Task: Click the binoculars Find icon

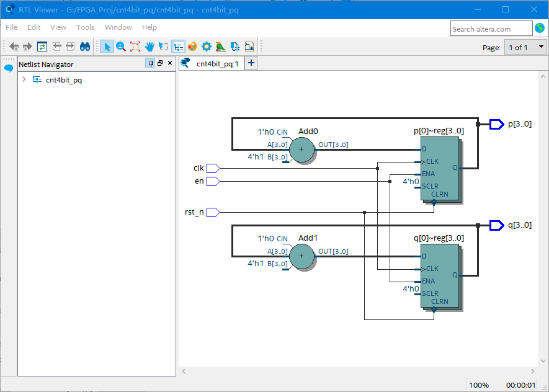Action: pos(85,47)
